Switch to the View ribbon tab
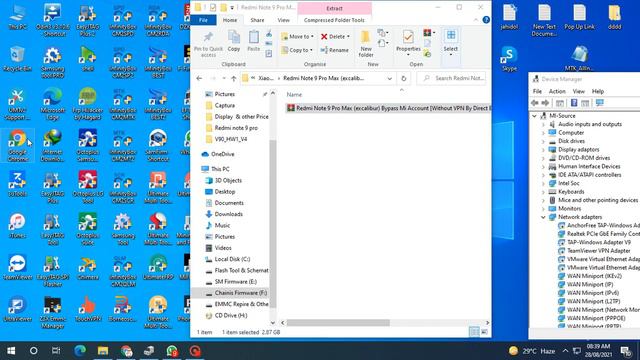This screenshot has width=640, height=360. tap(283, 20)
